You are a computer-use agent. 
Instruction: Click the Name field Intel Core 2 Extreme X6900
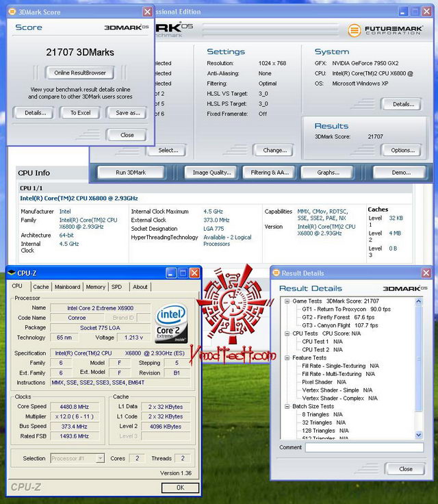click(101, 308)
